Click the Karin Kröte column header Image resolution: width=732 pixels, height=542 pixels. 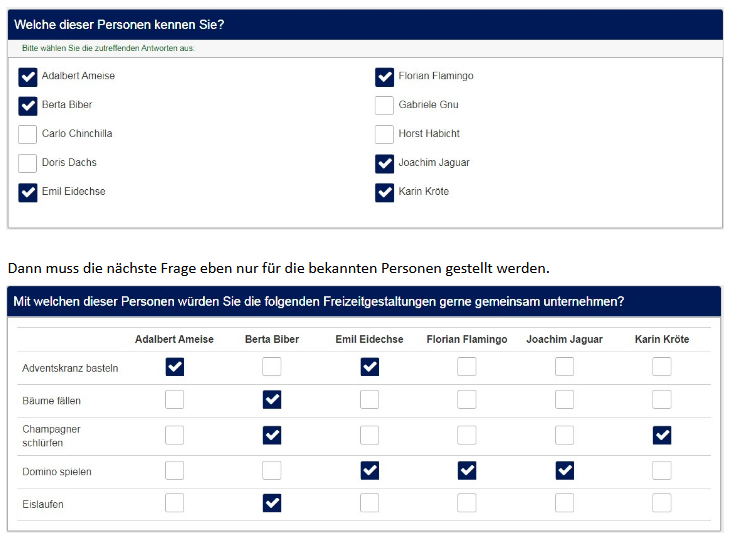661,339
